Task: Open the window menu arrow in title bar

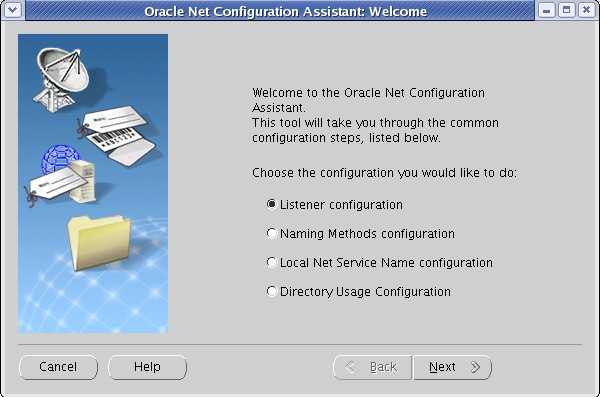Action: [x=13, y=10]
